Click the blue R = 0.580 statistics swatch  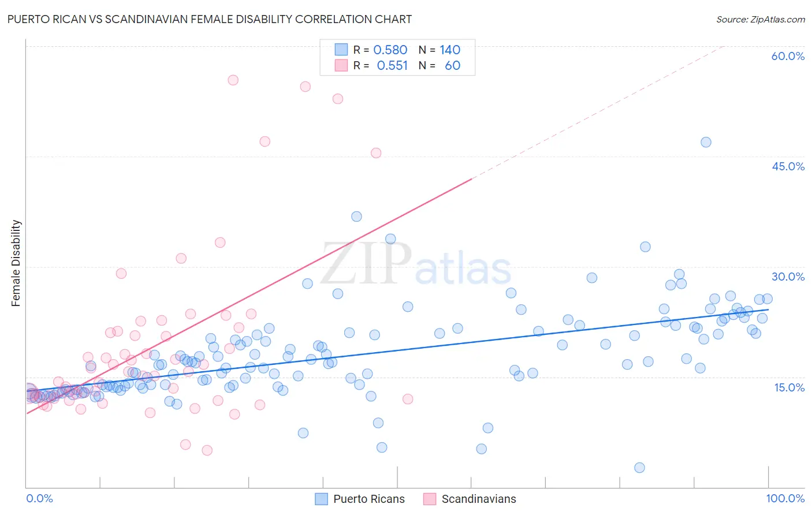341,50
